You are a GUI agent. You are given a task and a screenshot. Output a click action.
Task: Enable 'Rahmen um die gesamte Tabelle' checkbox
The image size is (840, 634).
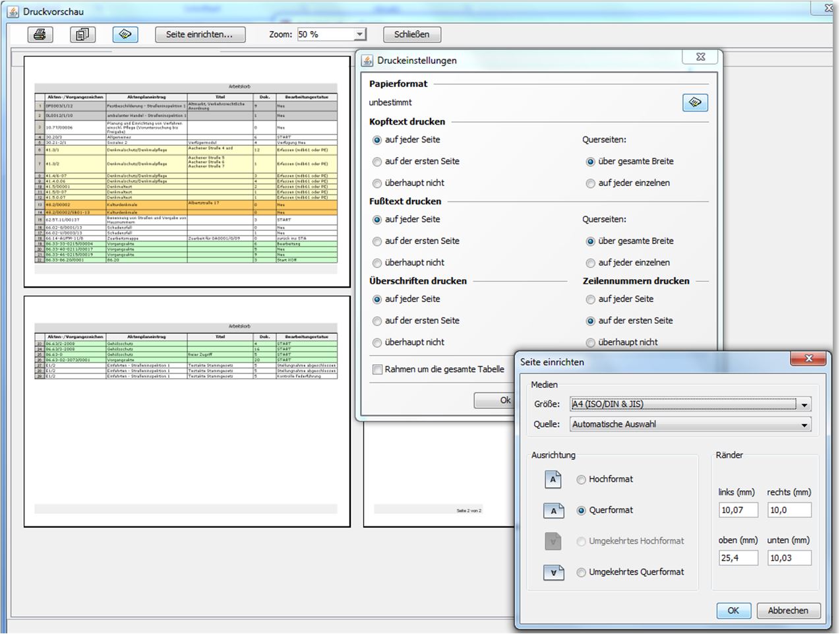coord(378,369)
